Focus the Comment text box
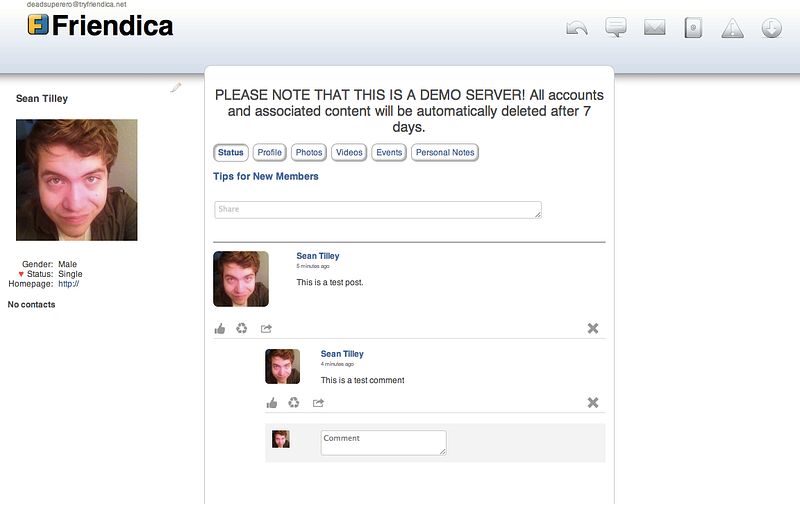800x517 pixels. 384,442
